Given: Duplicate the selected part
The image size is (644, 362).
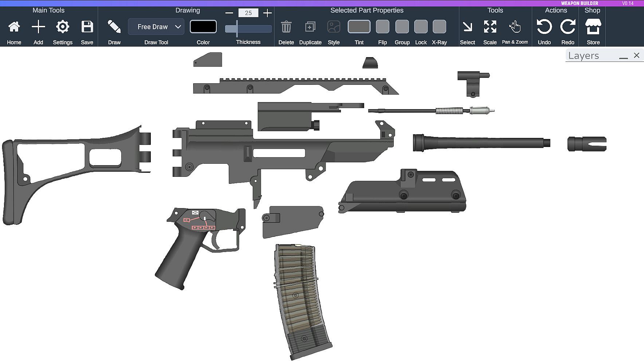Looking at the screenshot, I should tap(310, 27).
